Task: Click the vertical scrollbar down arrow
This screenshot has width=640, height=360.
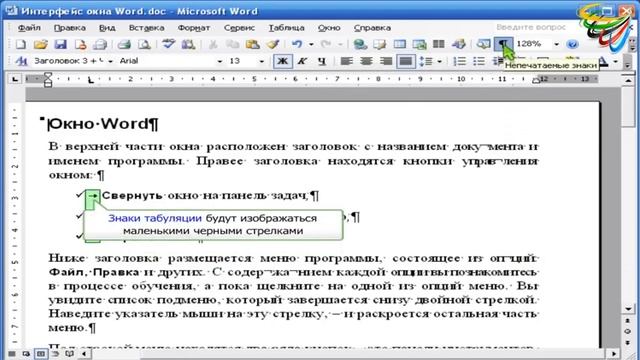Action: pos(628,309)
